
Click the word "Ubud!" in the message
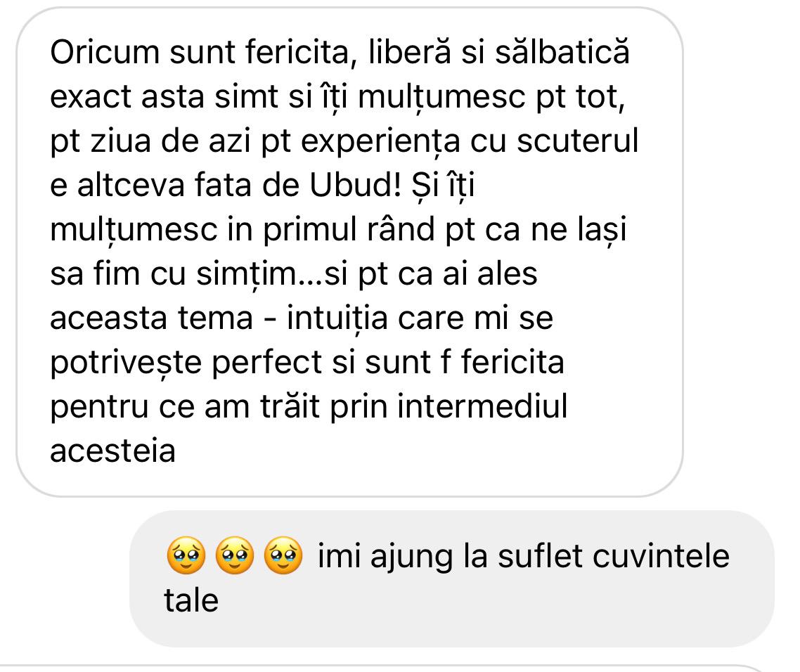click(x=355, y=185)
